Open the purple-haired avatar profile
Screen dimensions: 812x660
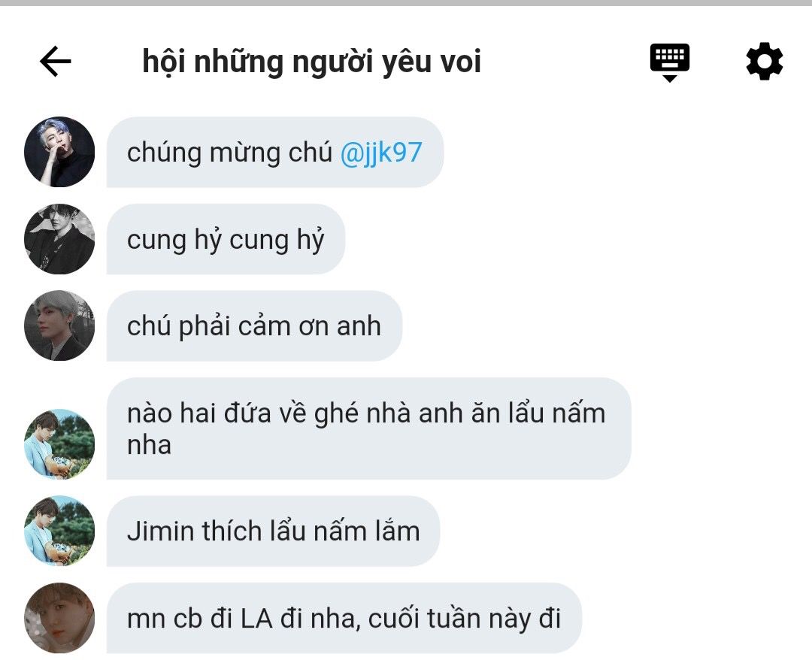pos(59,152)
